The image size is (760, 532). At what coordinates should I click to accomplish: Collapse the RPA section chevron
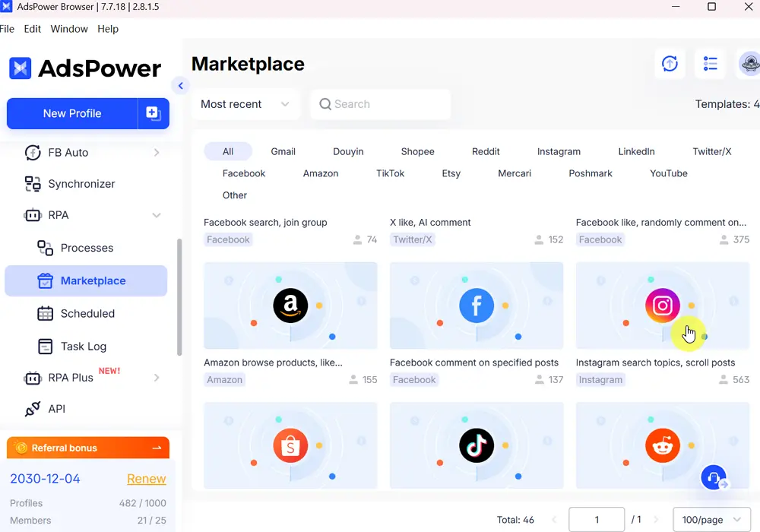click(x=157, y=215)
